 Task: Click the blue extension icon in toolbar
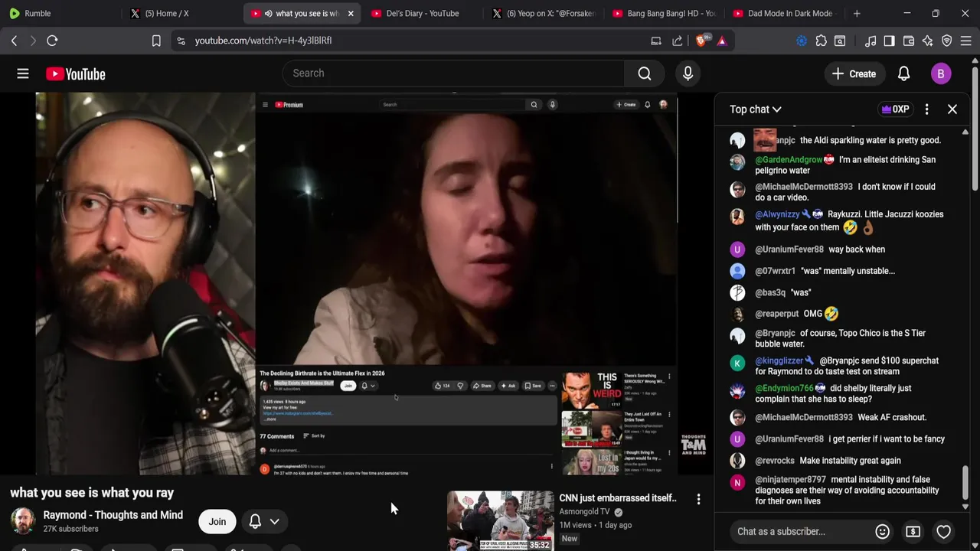(x=802, y=41)
